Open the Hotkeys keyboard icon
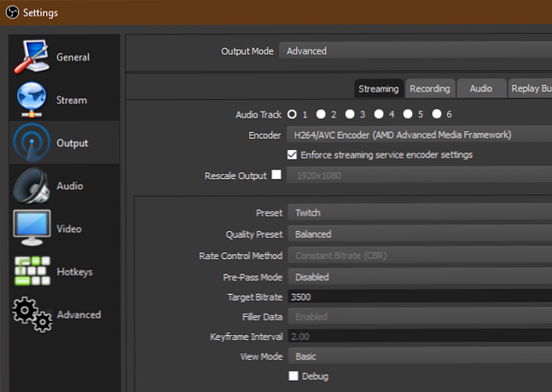The image size is (552, 392). tap(31, 272)
